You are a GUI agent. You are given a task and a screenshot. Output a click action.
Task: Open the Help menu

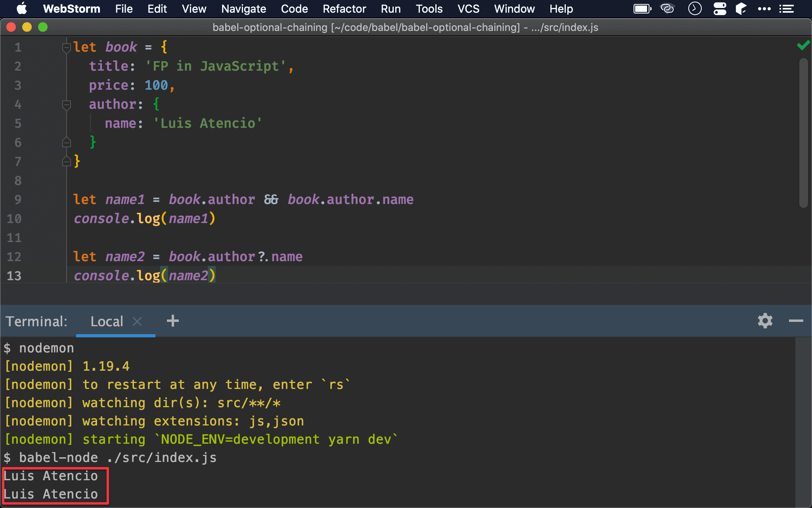(x=561, y=9)
